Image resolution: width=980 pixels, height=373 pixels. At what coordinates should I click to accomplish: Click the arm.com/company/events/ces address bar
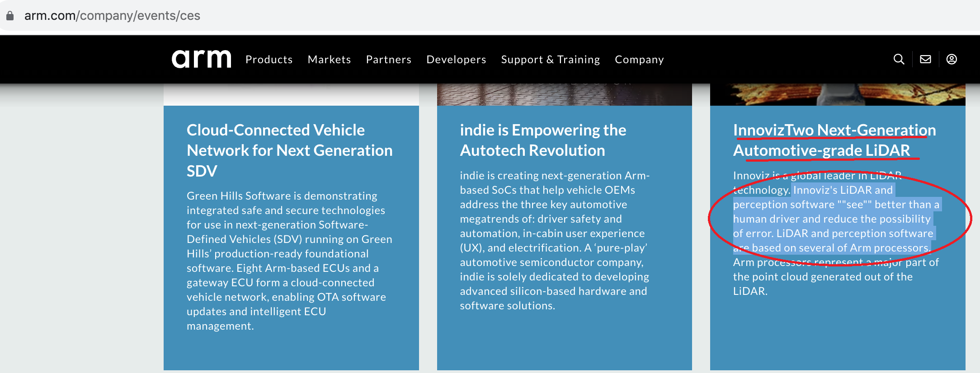[x=490, y=16]
